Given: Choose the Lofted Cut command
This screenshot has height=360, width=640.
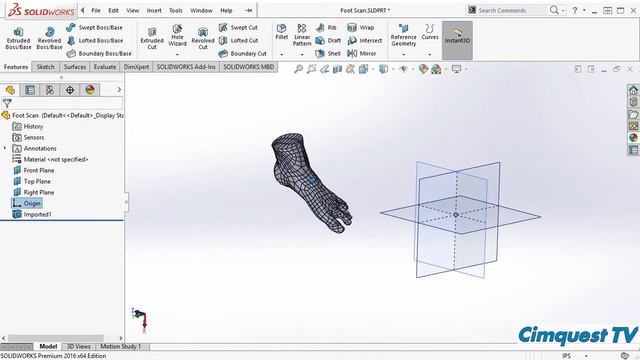Looking at the screenshot, I should click(238, 40).
